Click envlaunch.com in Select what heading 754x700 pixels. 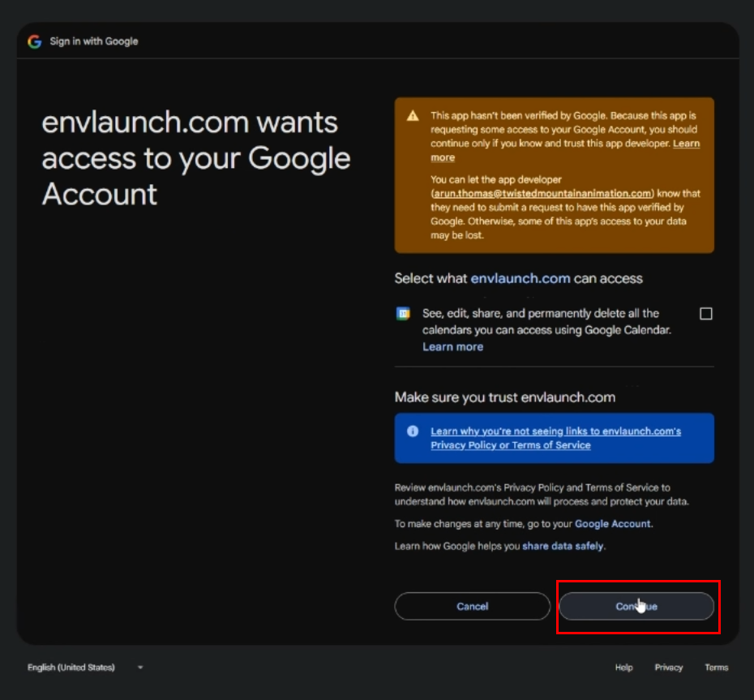(x=521, y=278)
